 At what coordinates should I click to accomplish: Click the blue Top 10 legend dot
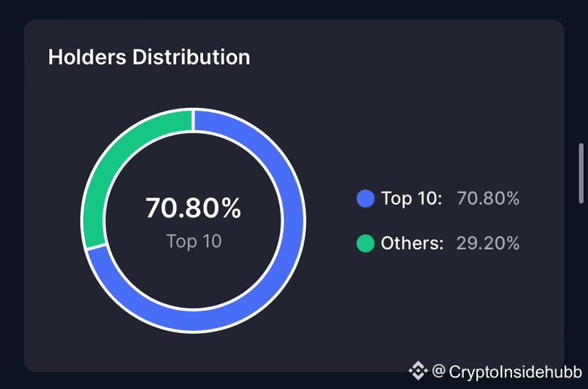(365, 198)
